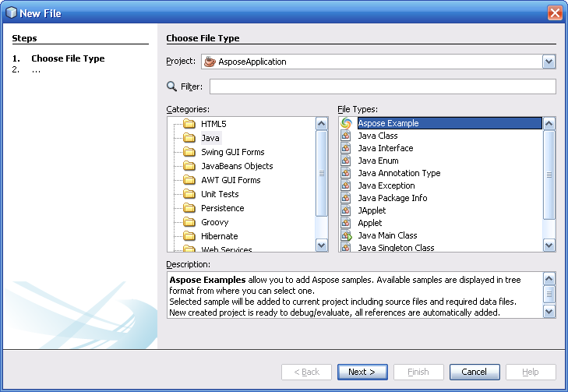Click the New File cube title icon

click(11, 12)
